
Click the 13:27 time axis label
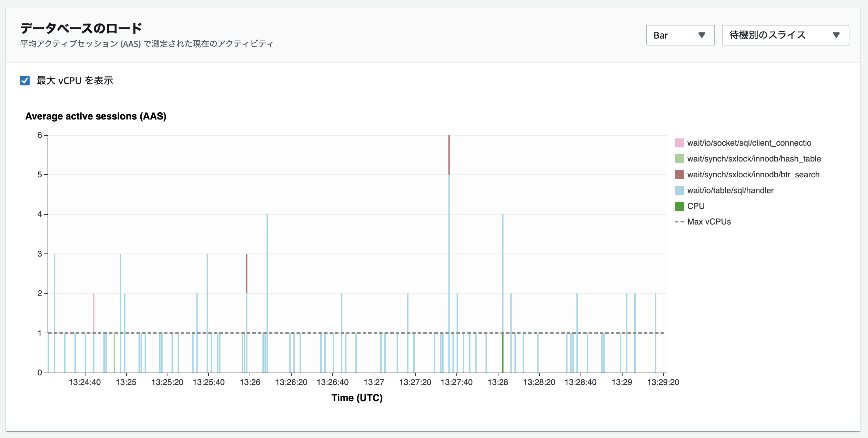pyautogui.click(x=374, y=382)
